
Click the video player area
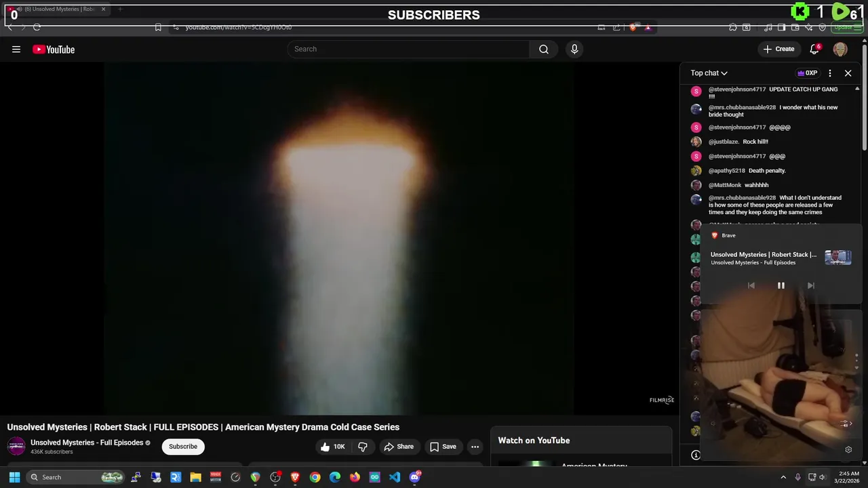(339, 239)
